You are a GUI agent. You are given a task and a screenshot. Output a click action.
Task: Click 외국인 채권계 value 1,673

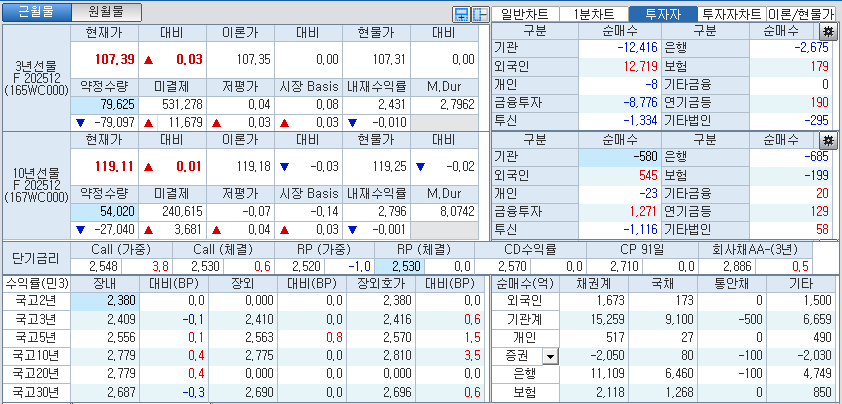click(x=610, y=302)
